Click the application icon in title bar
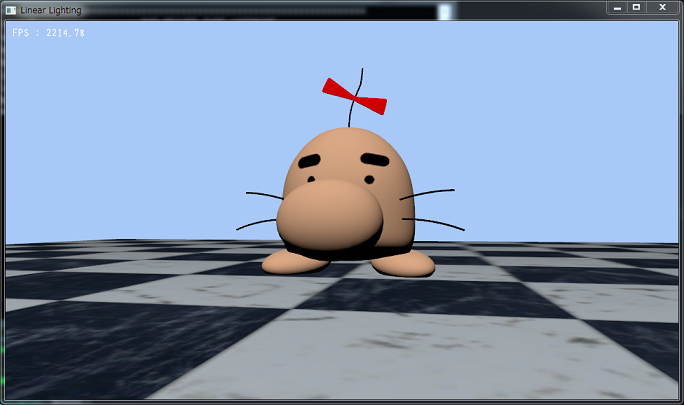The image size is (684, 405). (10, 9)
